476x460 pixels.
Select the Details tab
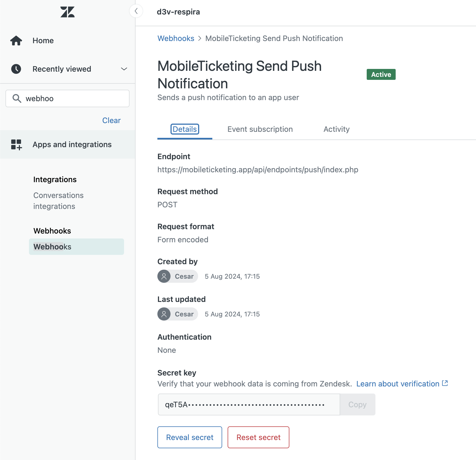pos(185,129)
